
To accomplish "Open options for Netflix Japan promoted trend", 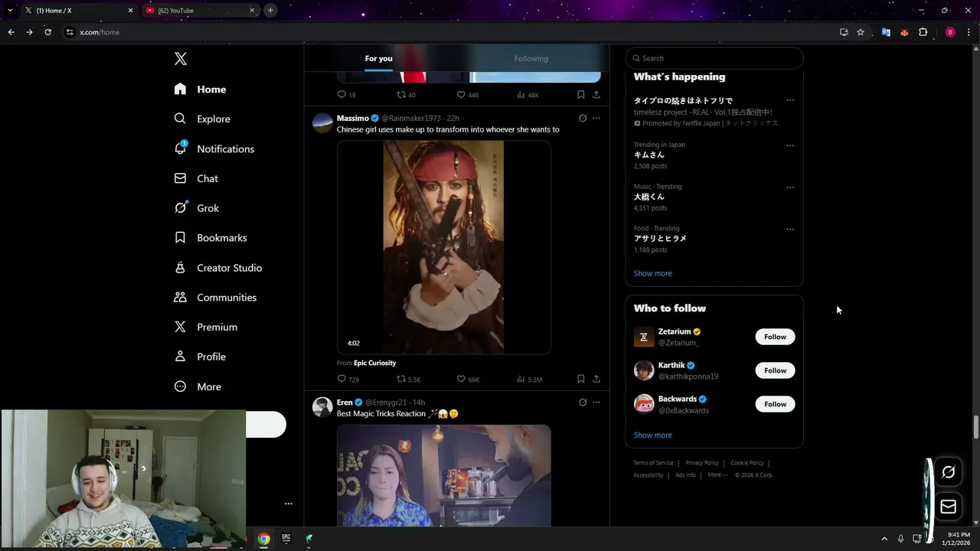I will (790, 100).
